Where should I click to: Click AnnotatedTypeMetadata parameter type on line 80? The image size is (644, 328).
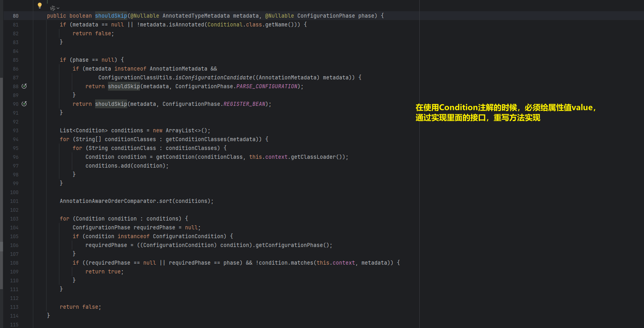(196, 16)
